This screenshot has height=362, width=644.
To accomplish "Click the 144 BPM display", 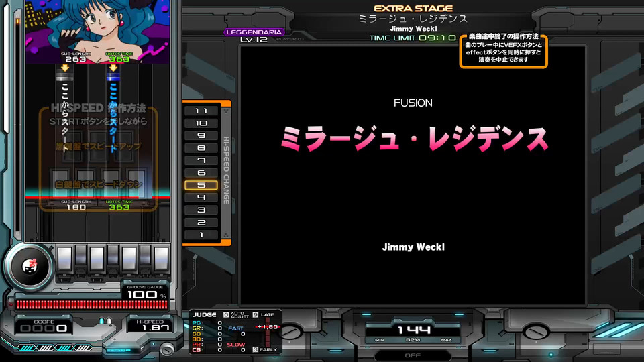I will (413, 330).
